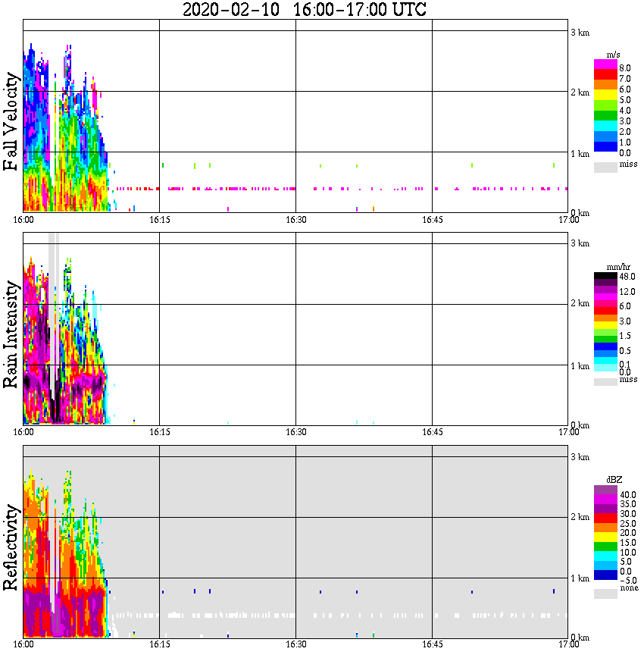The width and height of the screenshot is (644, 658).
Task: Select the magenta 8.0 m/s legend swatch
Action: pos(605,64)
